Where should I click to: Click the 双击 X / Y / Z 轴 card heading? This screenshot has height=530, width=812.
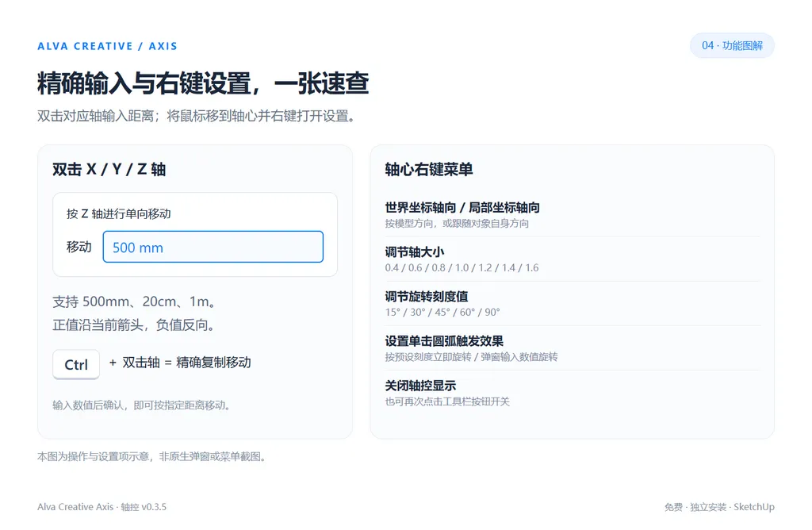point(109,170)
